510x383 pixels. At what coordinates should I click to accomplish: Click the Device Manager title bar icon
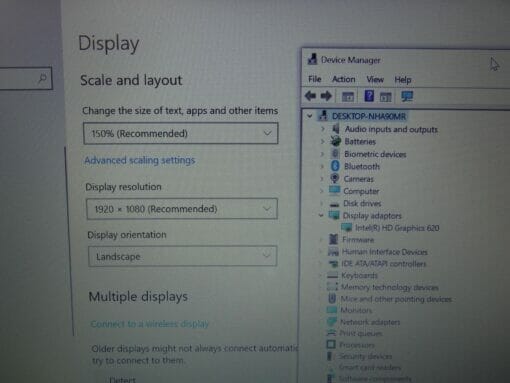(x=312, y=59)
